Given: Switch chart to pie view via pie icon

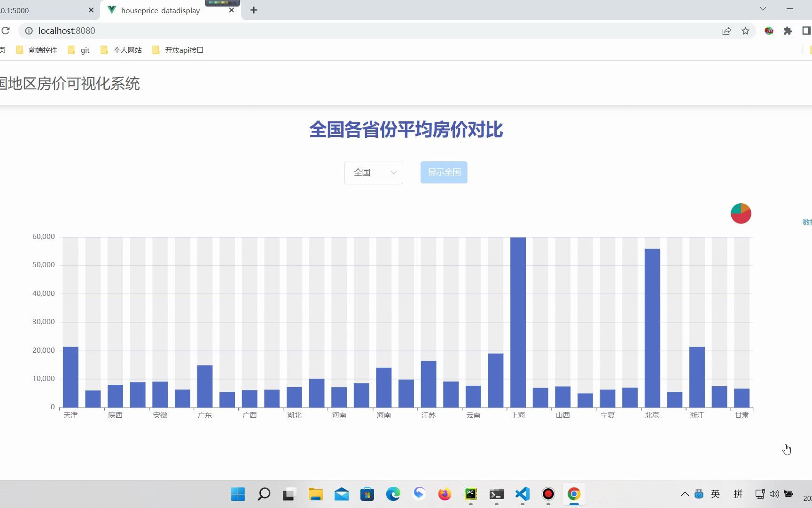Looking at the screenshot, I should point(740,213).
